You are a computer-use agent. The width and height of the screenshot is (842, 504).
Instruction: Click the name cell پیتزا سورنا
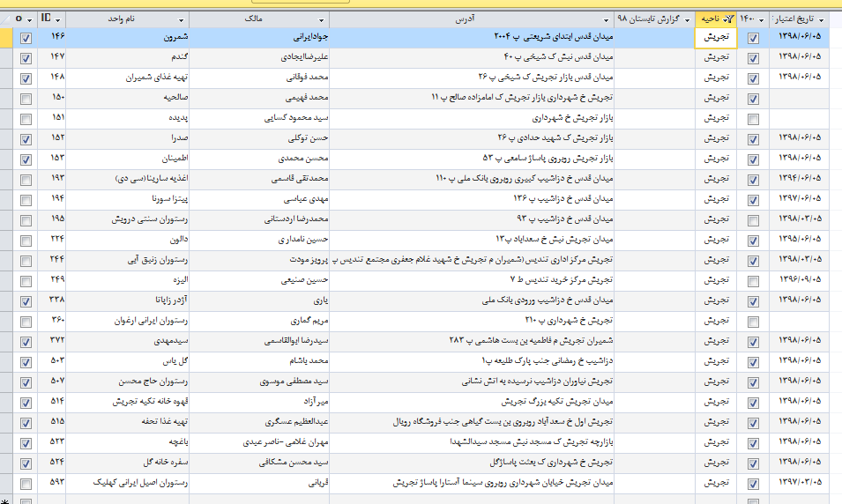[x=127, y=200]
